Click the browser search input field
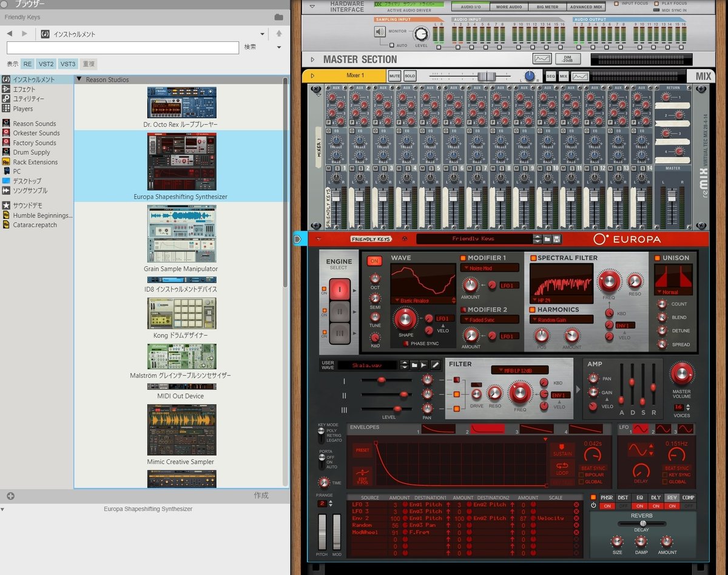This screenshot has width=728, height=575. tap(123, 47)
